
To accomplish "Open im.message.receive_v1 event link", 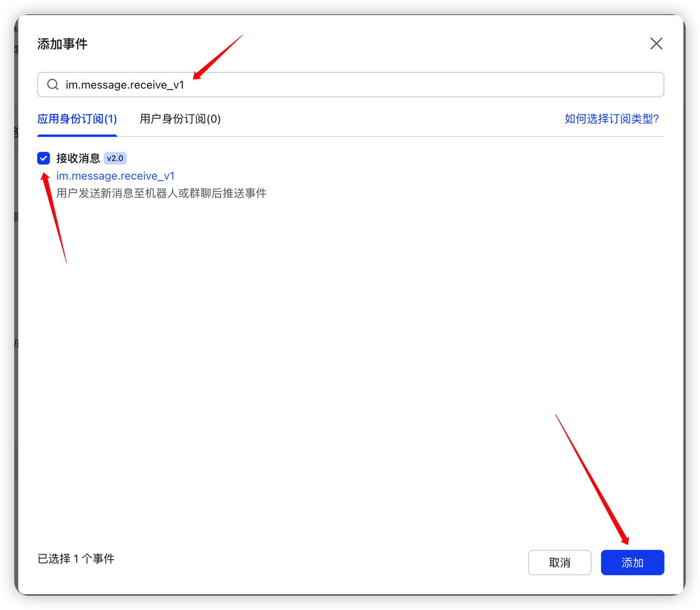I will pyautogui.click(x=115, y=176).
